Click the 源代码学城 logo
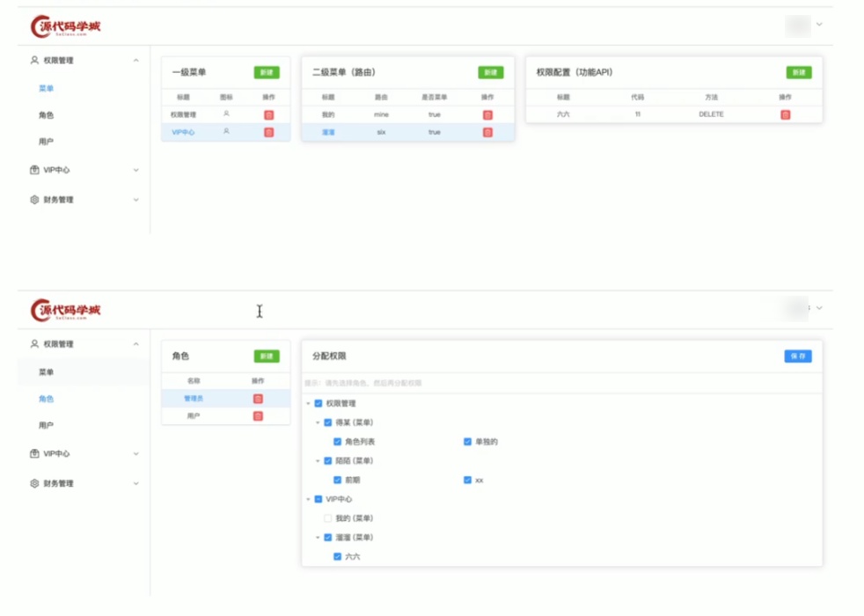Image resolution: width=864 pixels, height=616 pixels. [65, 25]
